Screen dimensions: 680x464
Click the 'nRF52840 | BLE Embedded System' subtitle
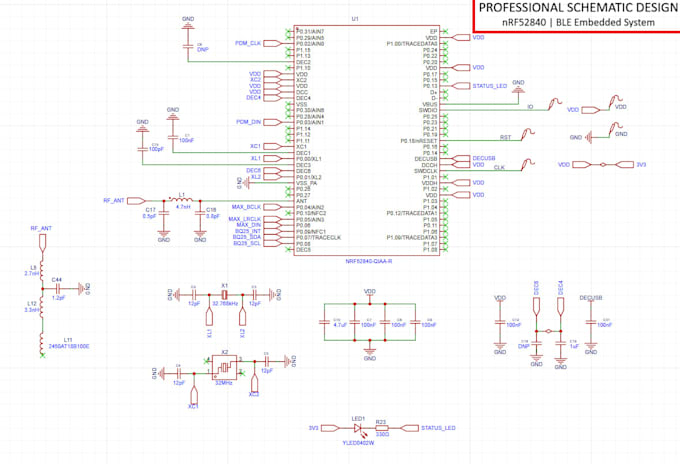[x=578, y=23]
